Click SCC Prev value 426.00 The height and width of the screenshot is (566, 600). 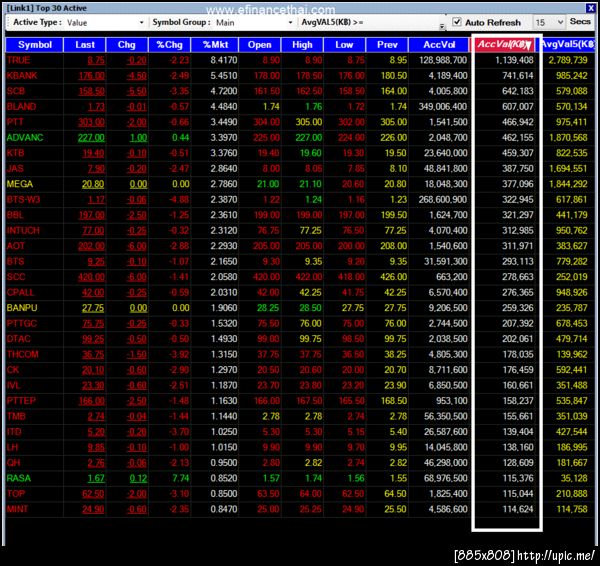393,277
